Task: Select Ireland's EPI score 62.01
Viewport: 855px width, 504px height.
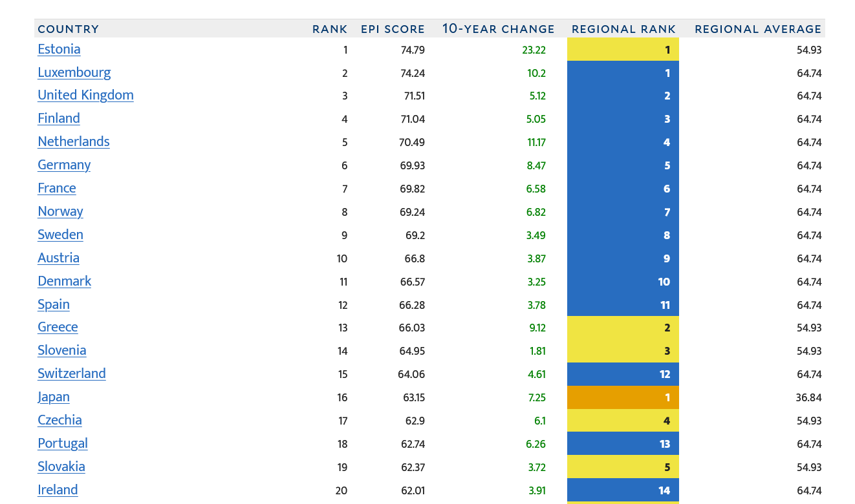Action: point(413,491)
